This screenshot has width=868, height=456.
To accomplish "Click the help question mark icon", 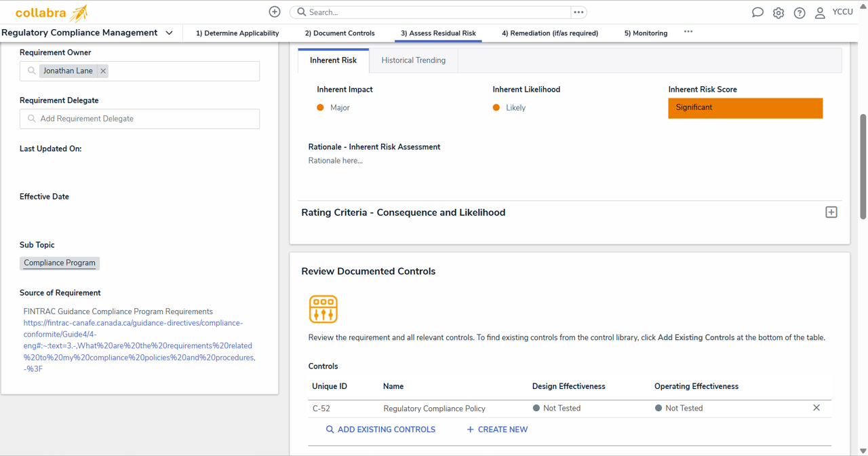I will [800, 13].
